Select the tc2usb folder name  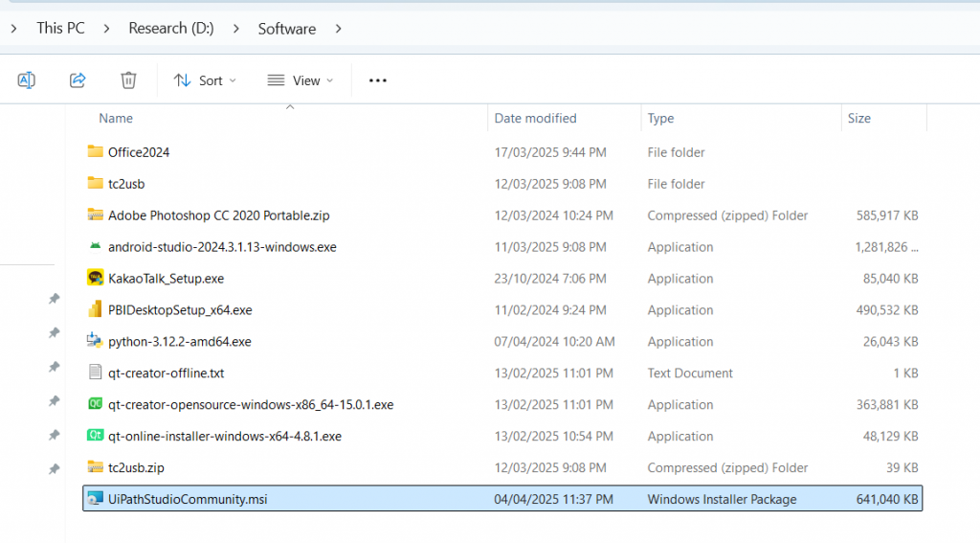tap(126, 184)
